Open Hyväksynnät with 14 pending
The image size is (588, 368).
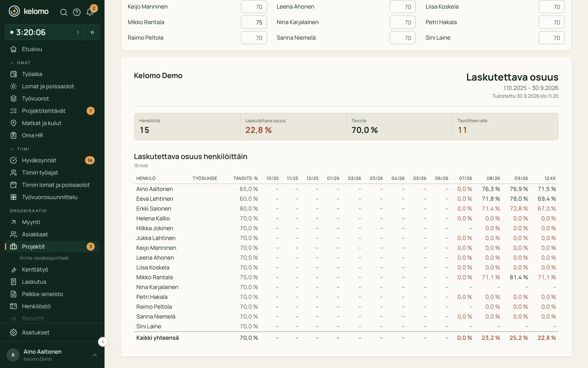pos(52,160)
